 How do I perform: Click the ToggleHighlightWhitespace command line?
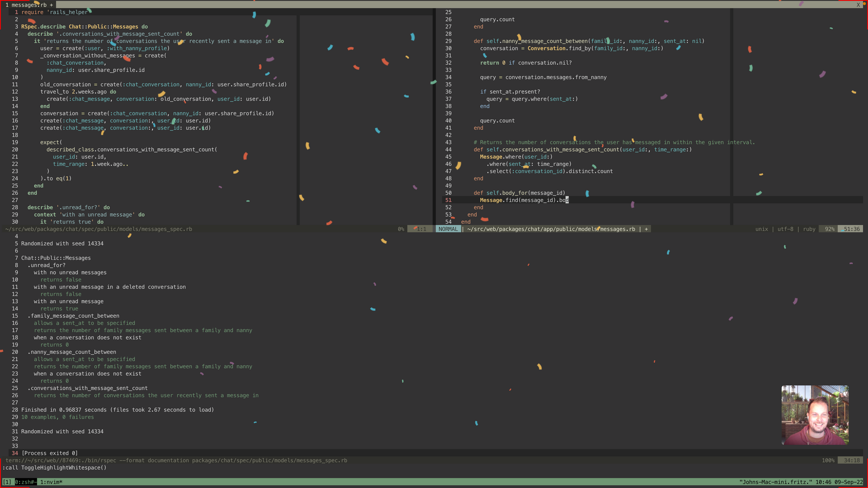(x=55, y=468)
